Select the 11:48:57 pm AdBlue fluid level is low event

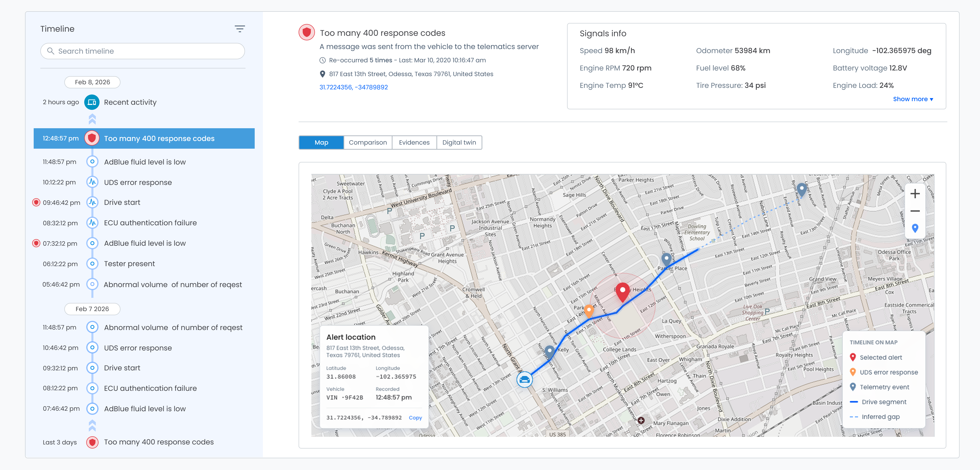tap(144, 162)
